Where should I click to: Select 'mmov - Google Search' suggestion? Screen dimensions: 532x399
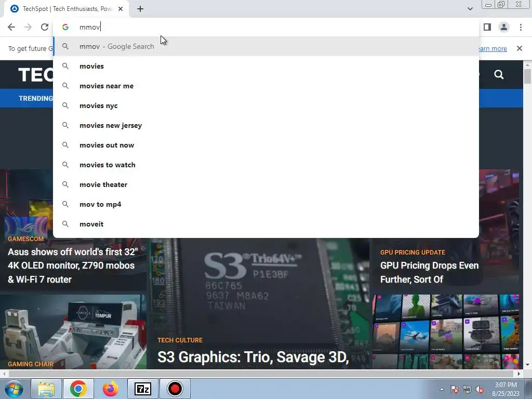(x=266, y=46)
